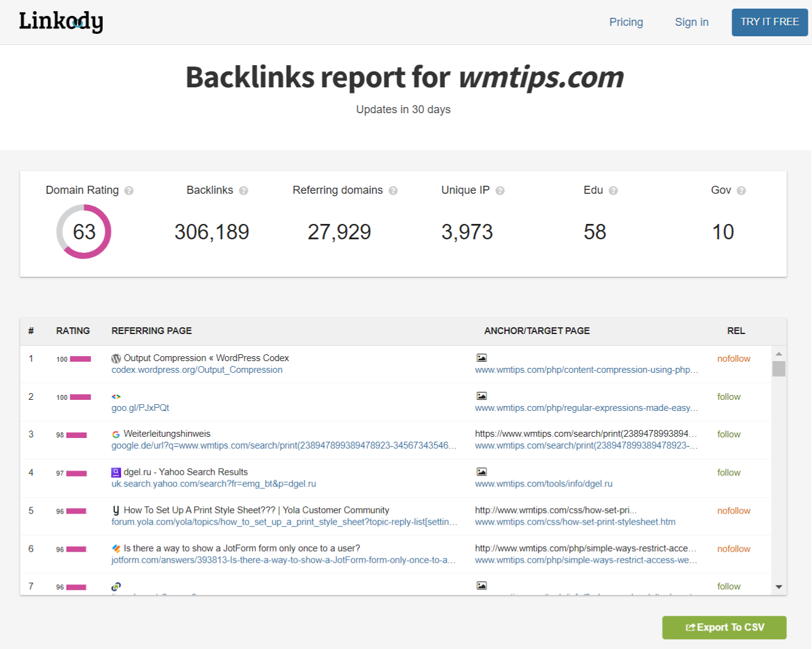This screenshot has height=649, width=812.
Task: Open the Referring domains help tooltip
Action: tap(394, 191)
